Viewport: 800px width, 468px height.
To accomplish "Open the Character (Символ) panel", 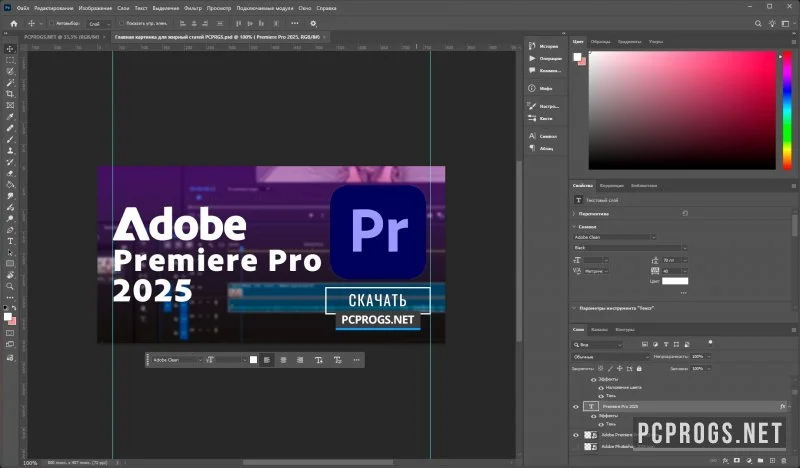I will coord(544,136).
